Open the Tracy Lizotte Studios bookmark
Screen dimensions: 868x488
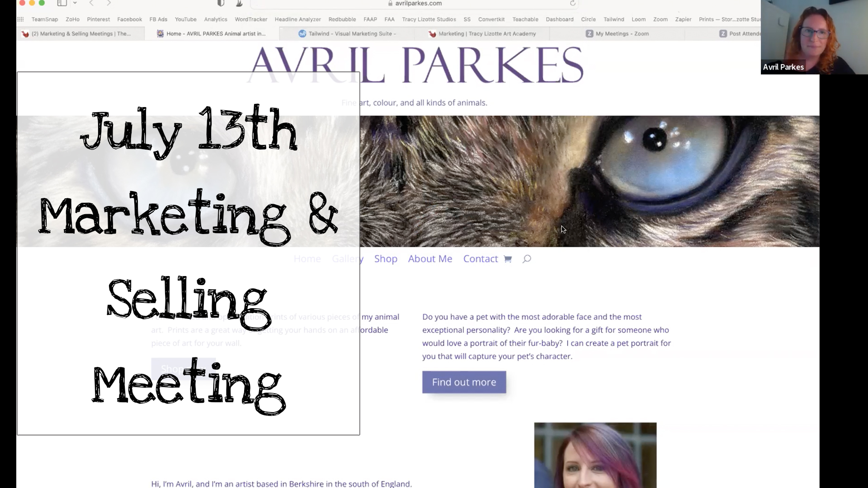[x=429, y=19]
